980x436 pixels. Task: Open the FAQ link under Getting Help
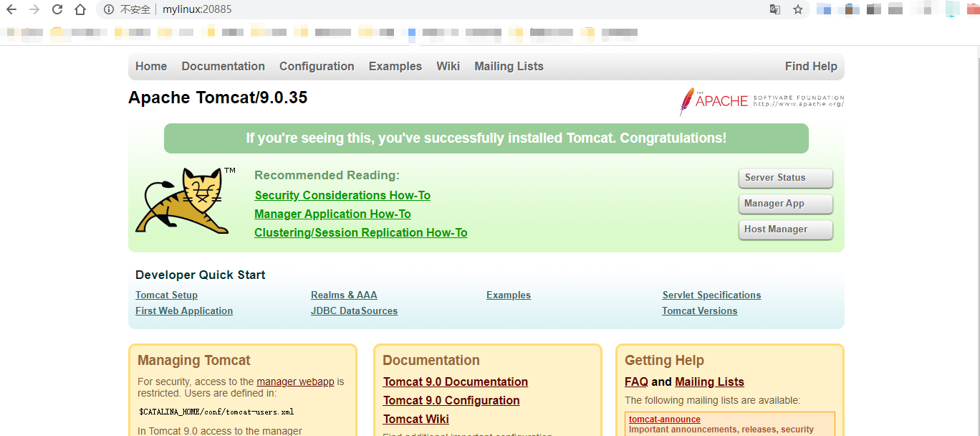636,381
